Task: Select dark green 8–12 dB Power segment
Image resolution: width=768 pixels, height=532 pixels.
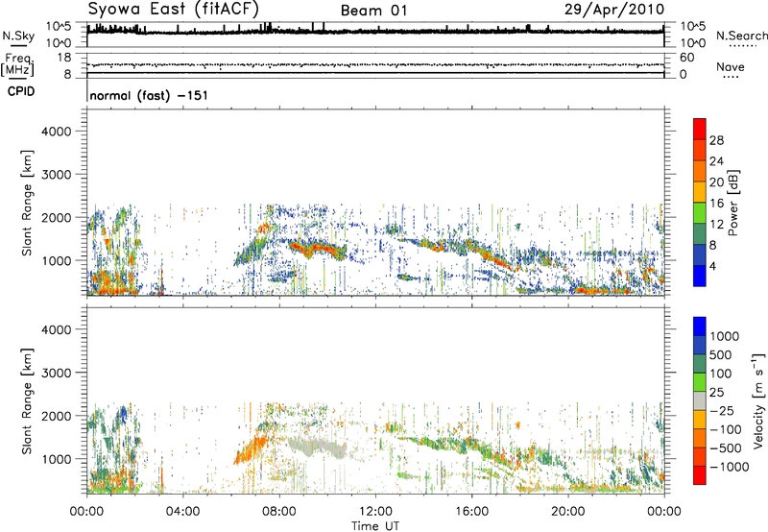Action: pyautogui.click(x=700, y=233)
